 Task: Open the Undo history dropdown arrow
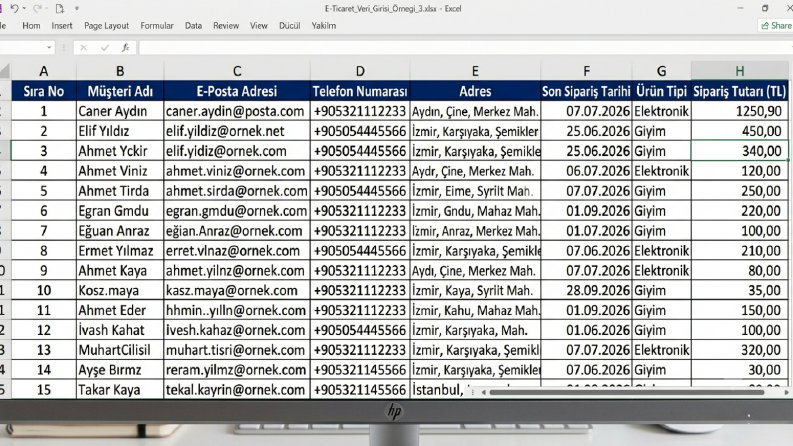pos(24,9)
